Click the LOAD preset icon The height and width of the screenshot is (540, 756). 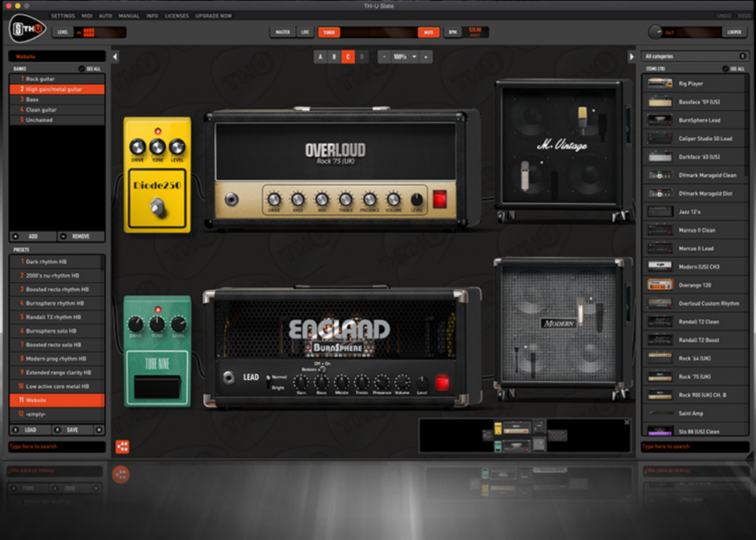coord(16,429)
